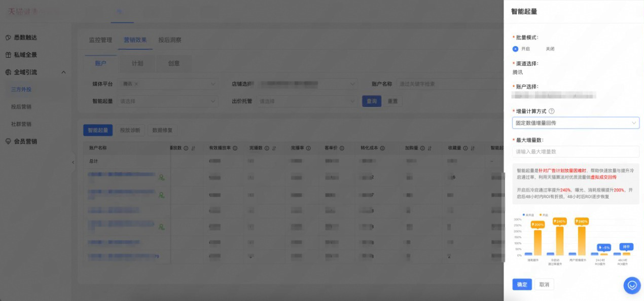Click the 确定 button
Image resolution: width=644 pixels, height=301 pixels.
coord(522,284)
